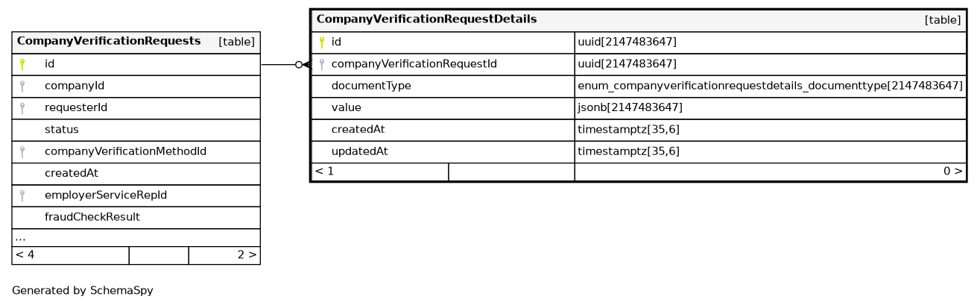Viewport: 980px width, 305px height.
Task: Click the gray key icon next to companyId
Action: [x=22, y=87]
